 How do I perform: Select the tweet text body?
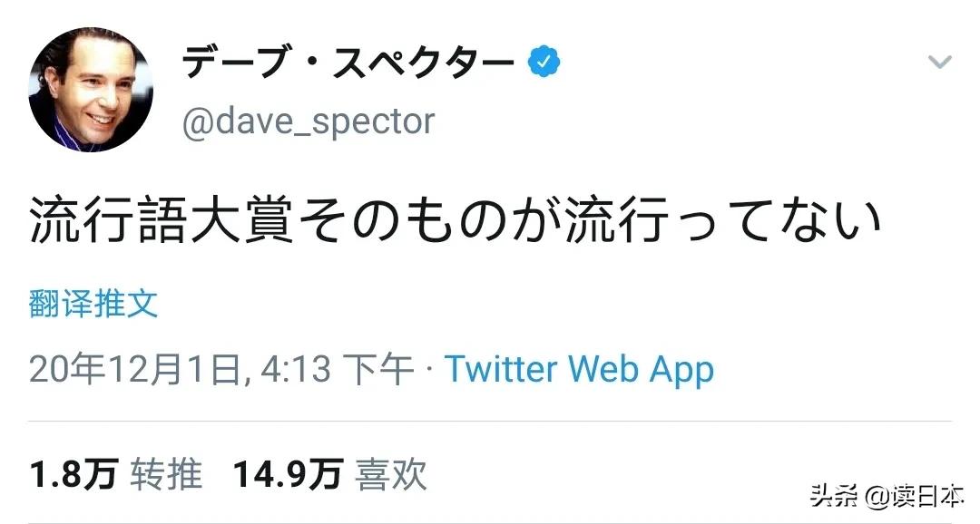454,213
